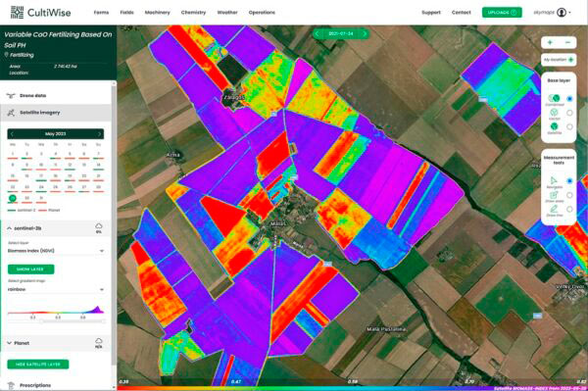Zoom out the map with minus icon
Image resolution: width=588 pixels, height=391 pixels.
[x=567, y=42]
